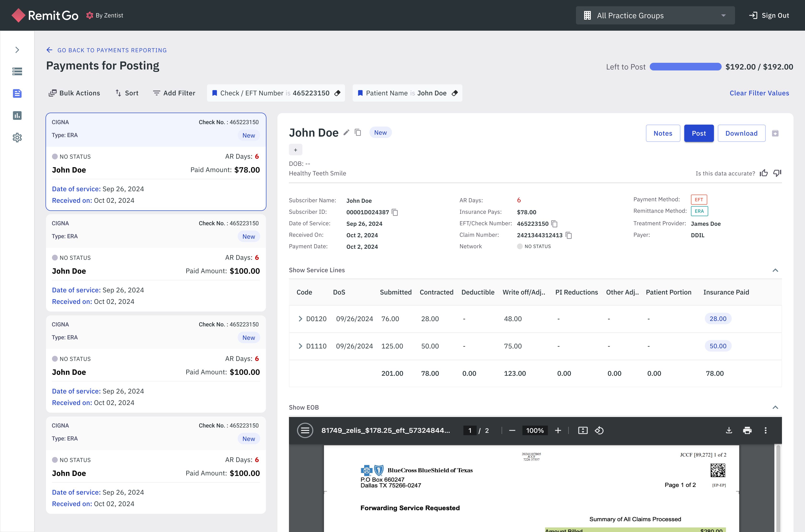Click thumbs up for data accuracy
This screenshot has width=805, height=532.
tap(764, 173)
